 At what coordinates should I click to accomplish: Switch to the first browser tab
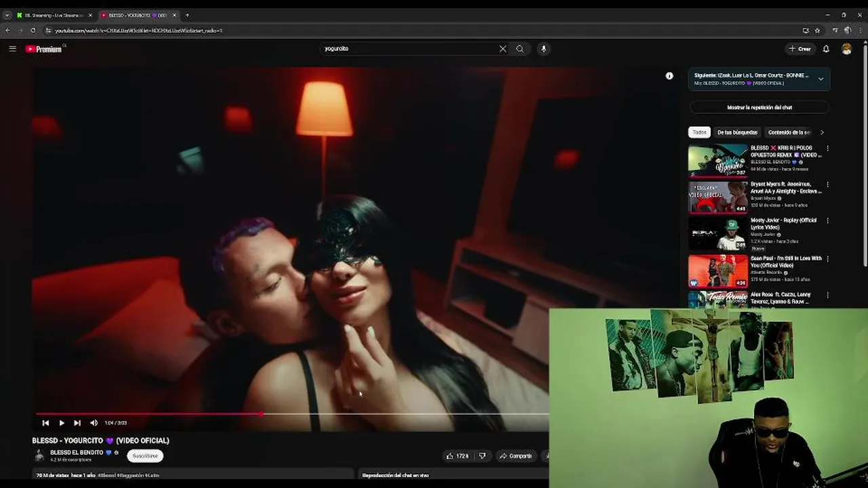coord(53,15)
